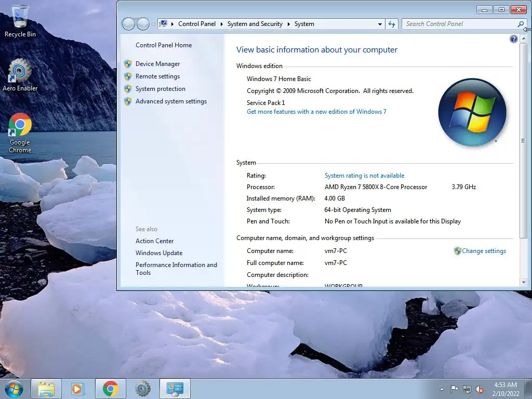Launch Windows Media Player from the taskbar
Viewport: 532px width, 399px height.
coord(78,389)
